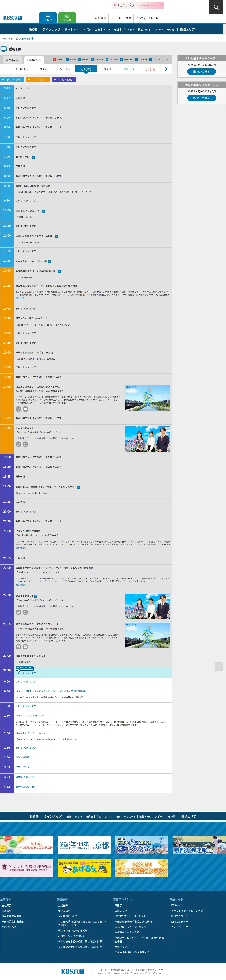Open the きょうと危機管理WEB banner
Image resolution: width=226 pixels, height=980 pixels.
click(27, 868)
